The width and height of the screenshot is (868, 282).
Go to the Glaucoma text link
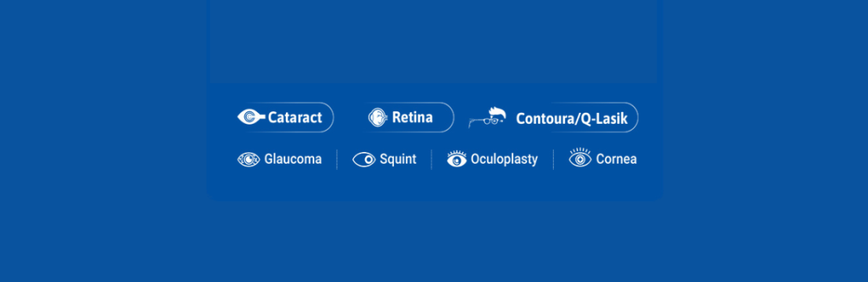click(293, 160)
